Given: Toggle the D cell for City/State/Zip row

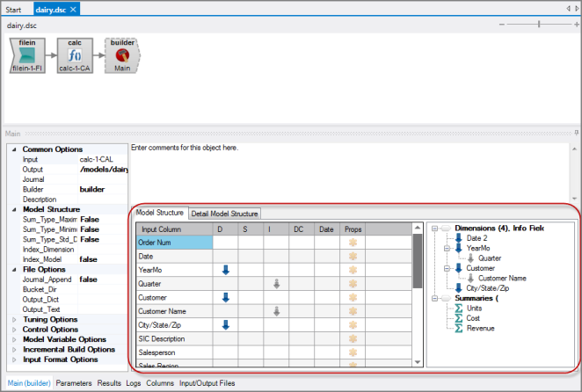Looking at the screenshot, I should click(225, 324).
